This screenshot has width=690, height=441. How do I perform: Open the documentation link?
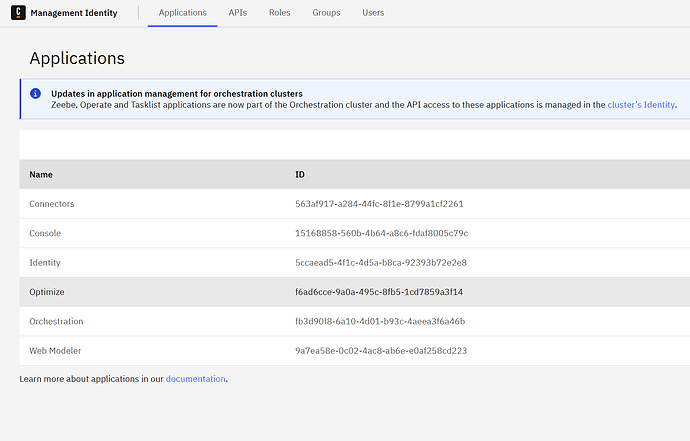tap(195, 379)
